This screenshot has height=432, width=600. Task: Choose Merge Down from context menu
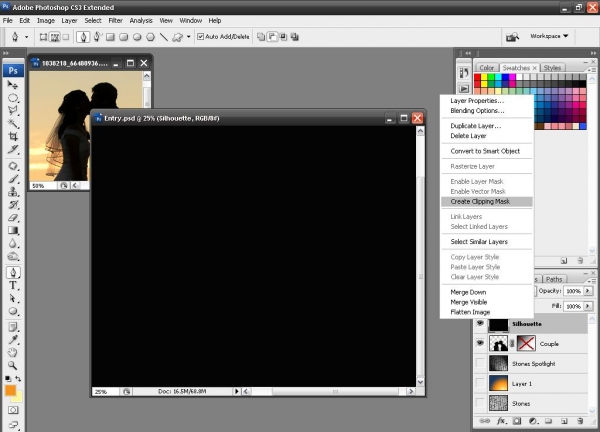tap(487, 292)
